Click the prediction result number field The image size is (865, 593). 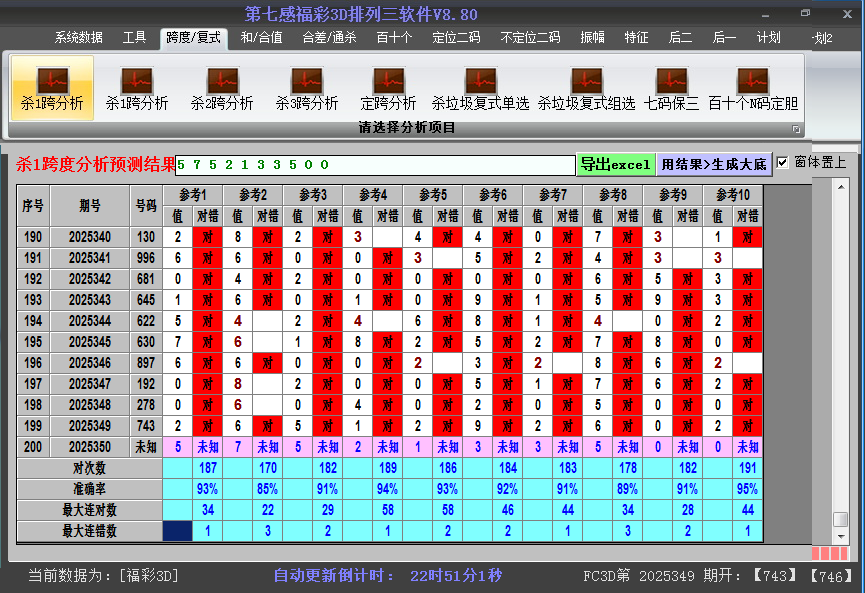(x=375, y=164)
